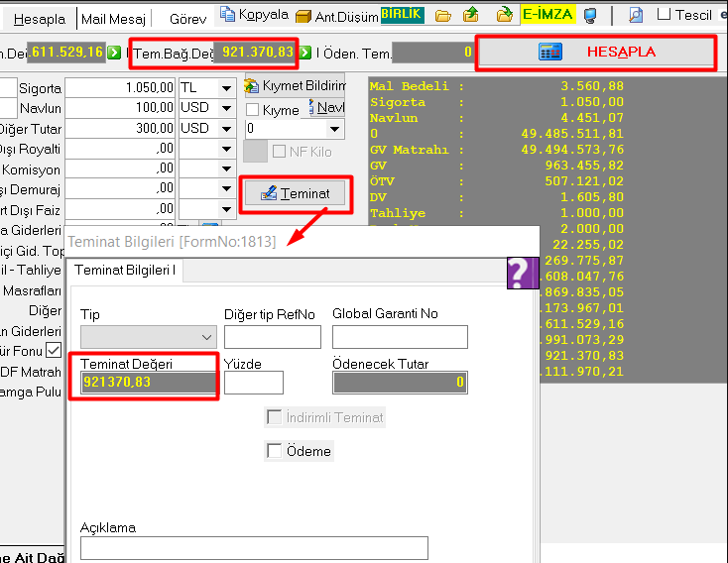Image resolution: width=728 pixels, height=563 pixels.
Task: Click the yellow E-İMZA button
Action: (x=546, y=15)
